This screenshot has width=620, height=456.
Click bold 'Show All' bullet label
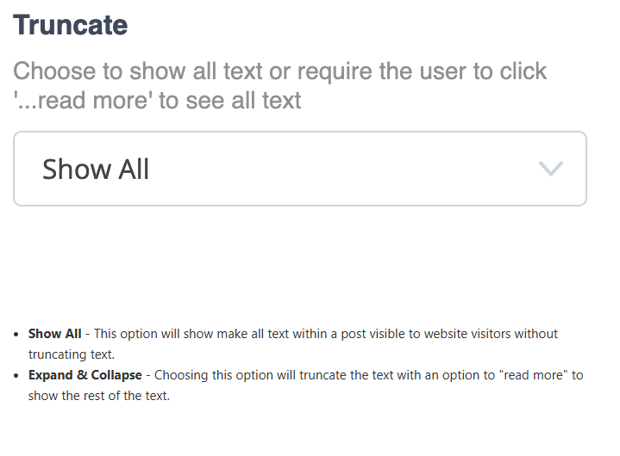pos(55,334)
